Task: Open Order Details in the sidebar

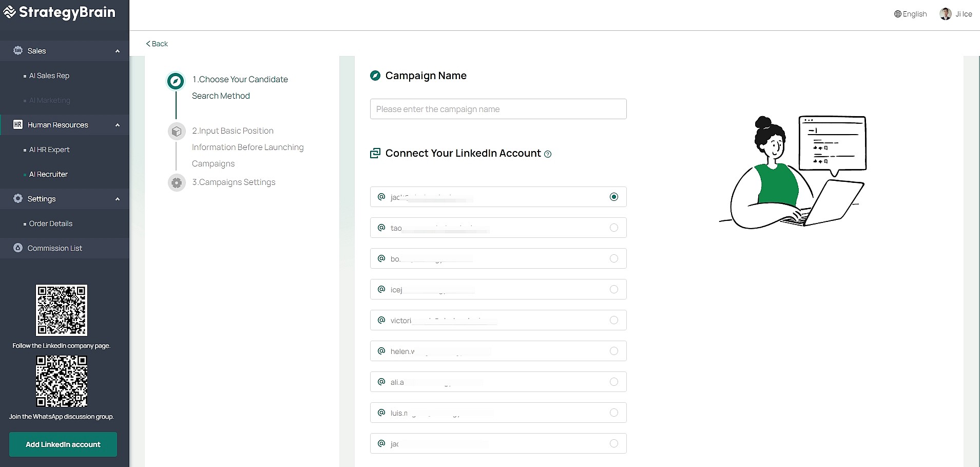Action: click(x=51, y=223)
